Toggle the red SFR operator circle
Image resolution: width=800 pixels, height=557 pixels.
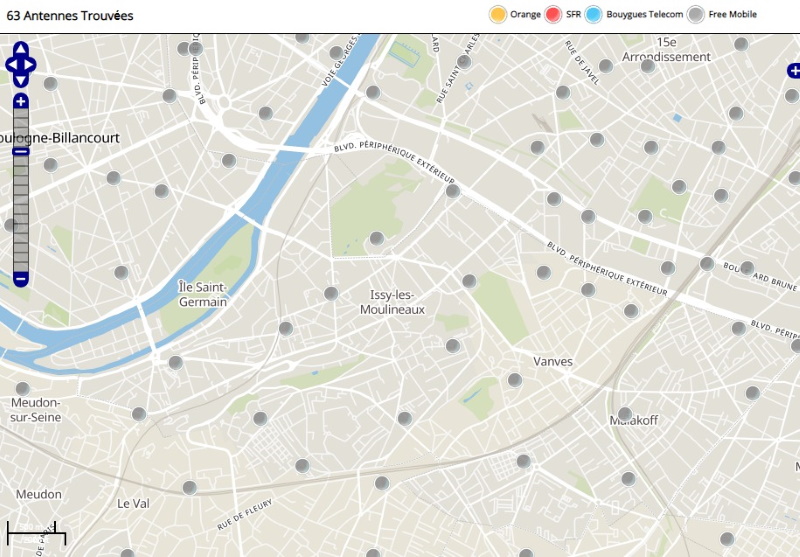pos(553,14)
